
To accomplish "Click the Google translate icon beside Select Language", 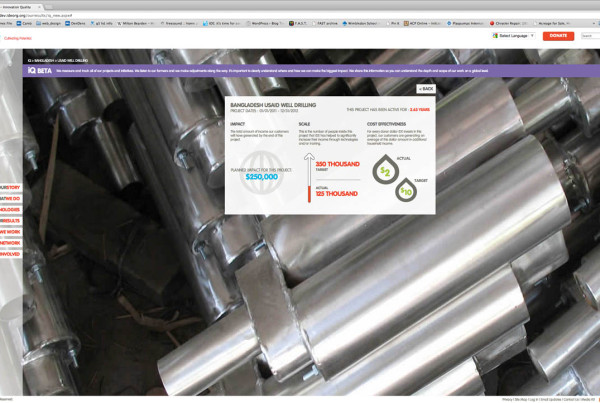I will [495, 36].
